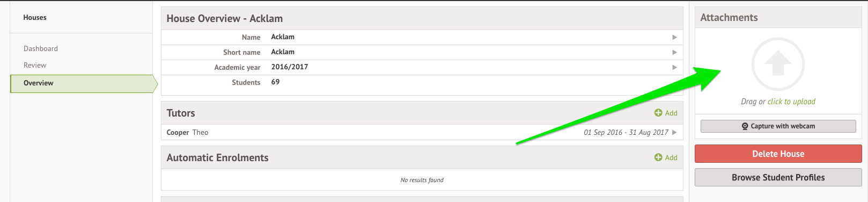Open the Review sidebar item
The width and height of the screenshot is (868, 202).
[x=35, y=65]
